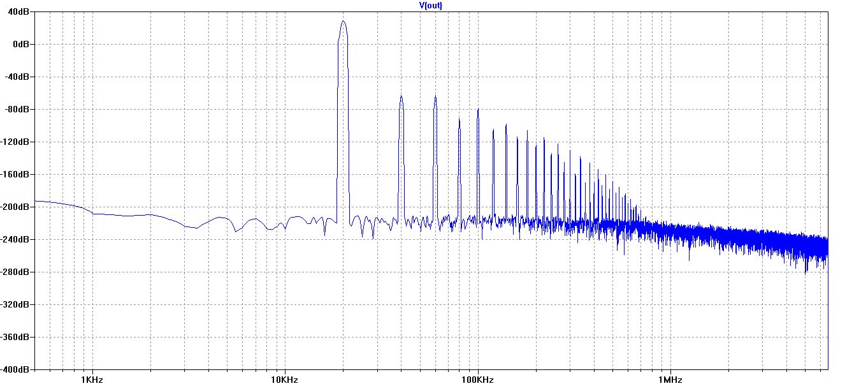Click the -120dB axis label
The width and height of the screenshot is (868, 386).
click(x=16, y=142)
